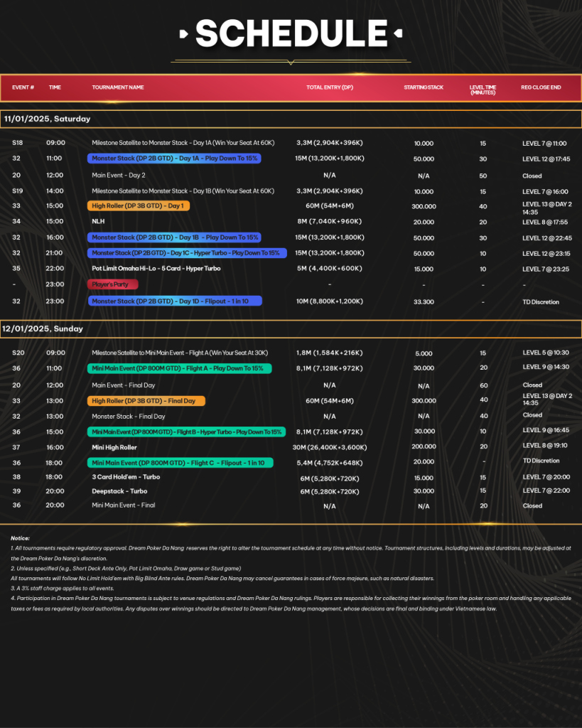Click the TOTAL ENTRY (DP) column header
Viewport: 582px width, 728px height.
click(x=330, y=87)
